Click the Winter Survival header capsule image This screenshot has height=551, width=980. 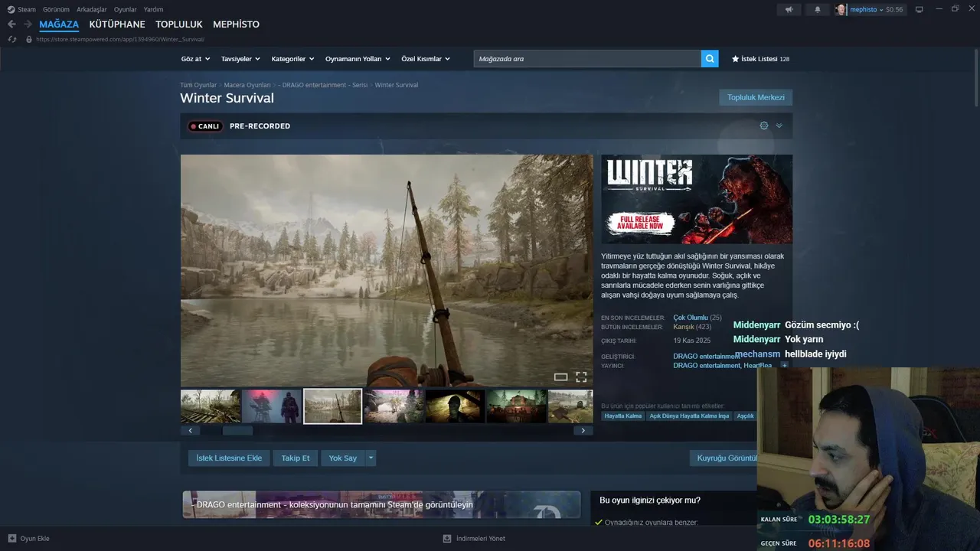697,199
